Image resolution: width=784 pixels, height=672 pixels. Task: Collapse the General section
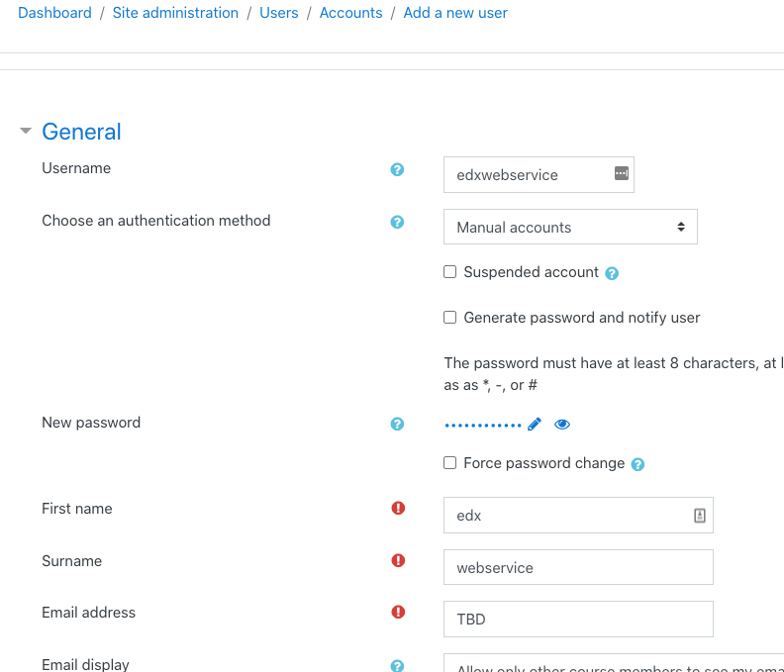(x=26, y=131)
